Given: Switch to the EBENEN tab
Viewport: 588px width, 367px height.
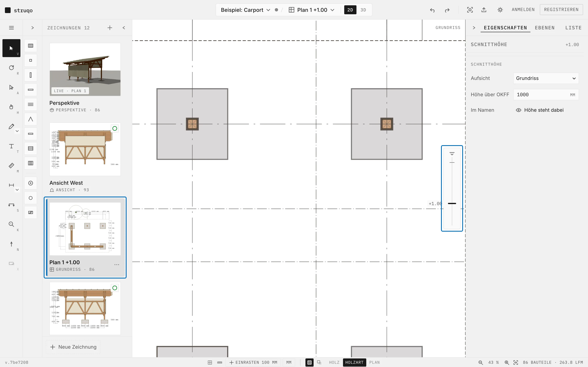Looking at the screenshot, I should click(545, 28).
